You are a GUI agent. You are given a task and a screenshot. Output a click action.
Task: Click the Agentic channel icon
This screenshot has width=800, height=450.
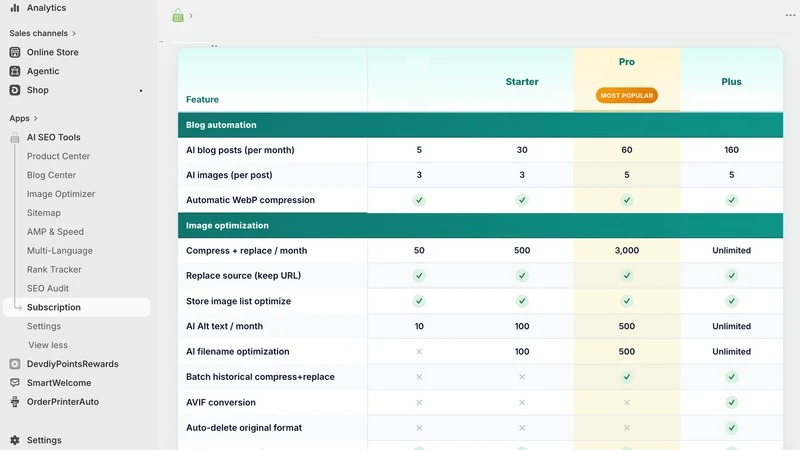click(15, 71)
